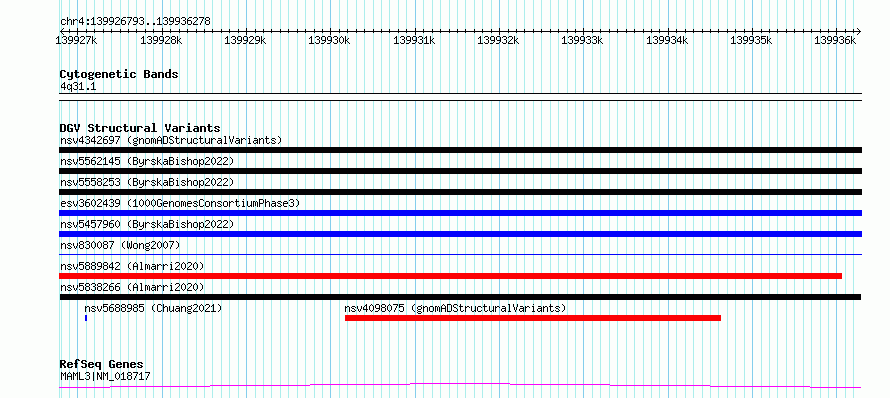Select the 4q31.1 band label
The width and height of the screenshot is (890, 398).
click(x=78, y=86)
